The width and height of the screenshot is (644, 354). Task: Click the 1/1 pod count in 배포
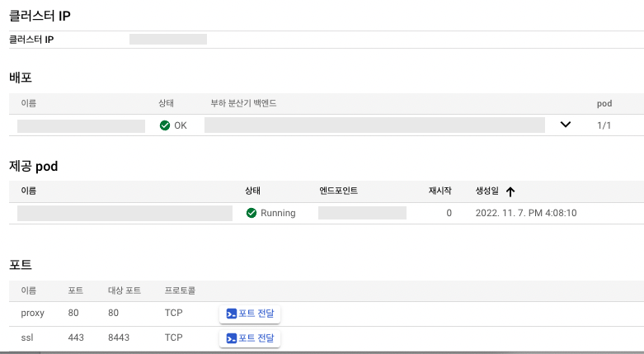[x=604, y=125]
